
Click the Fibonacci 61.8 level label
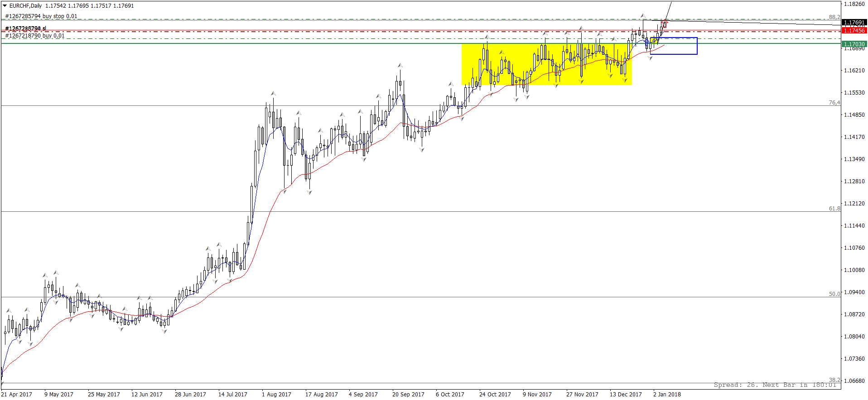834,209
